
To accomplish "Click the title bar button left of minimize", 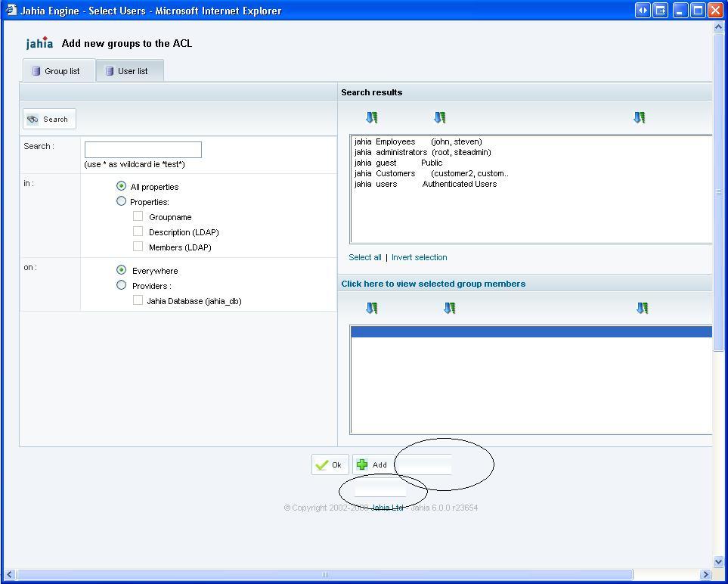I will click(x=660, y=11).
